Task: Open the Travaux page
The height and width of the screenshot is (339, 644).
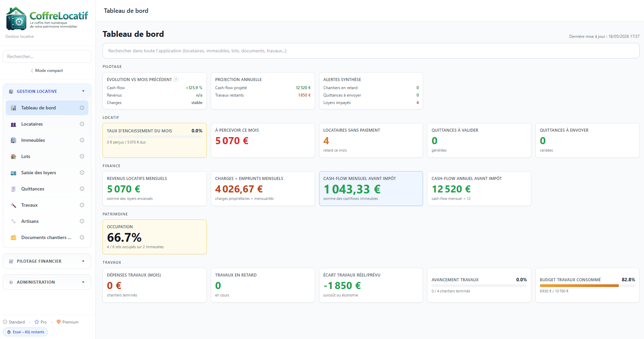Action: tap(47, 205)
